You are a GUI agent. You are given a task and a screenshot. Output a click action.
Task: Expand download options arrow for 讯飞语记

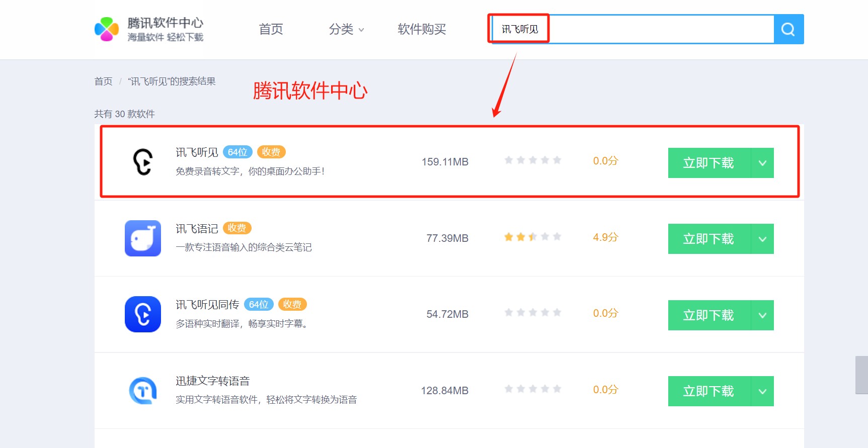[762, 239]
